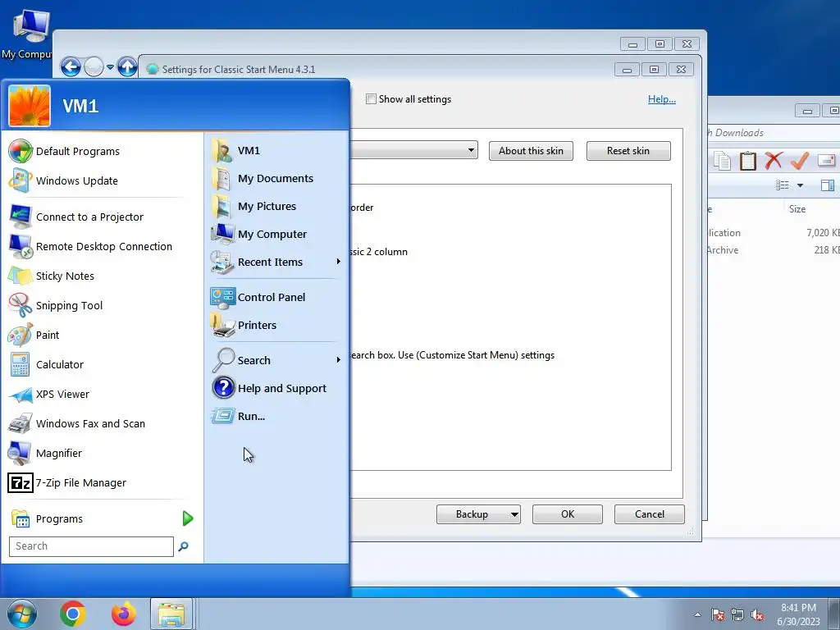Viewport: 840px width, 630px height.
Task: Click the orange checkmark icon in Downloads window
Action: (799, 160)
